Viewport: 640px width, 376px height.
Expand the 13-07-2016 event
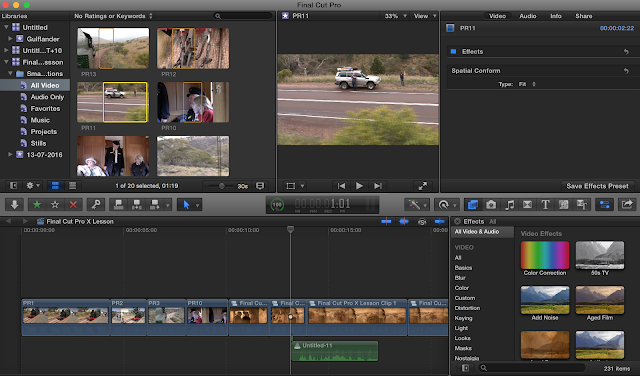tap(10, 154)
